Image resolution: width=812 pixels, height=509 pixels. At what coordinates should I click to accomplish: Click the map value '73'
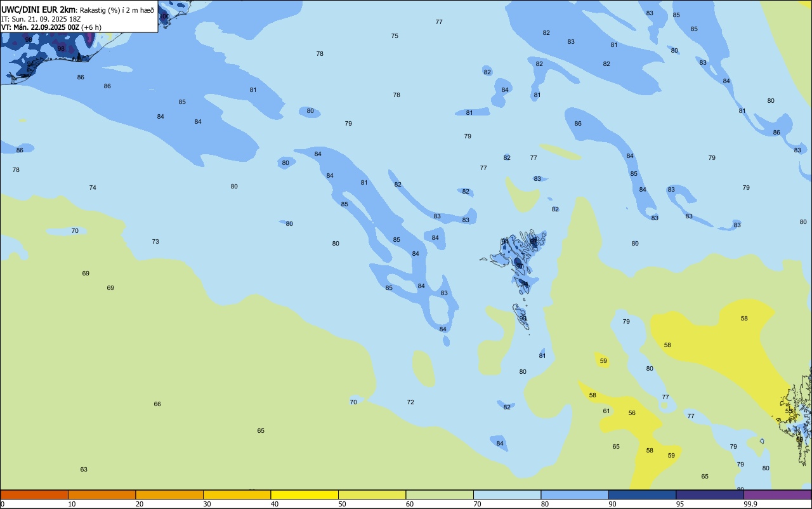[155, 242]
